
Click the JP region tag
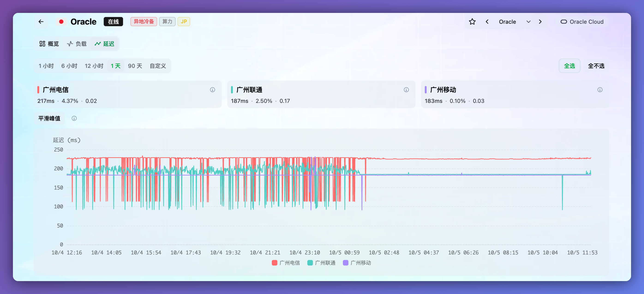pos(184,22)
